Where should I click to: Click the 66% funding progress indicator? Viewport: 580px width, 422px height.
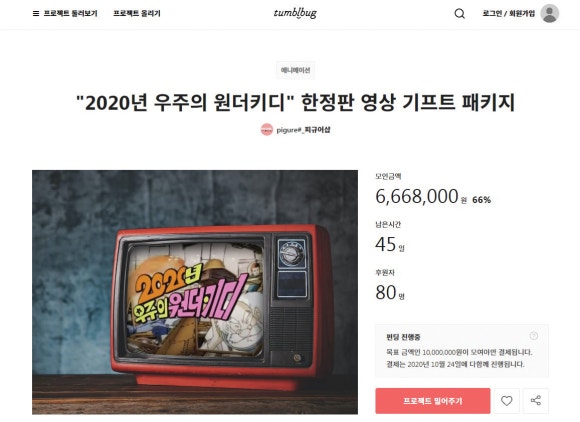pyautogui.click(x=482, y=200)
